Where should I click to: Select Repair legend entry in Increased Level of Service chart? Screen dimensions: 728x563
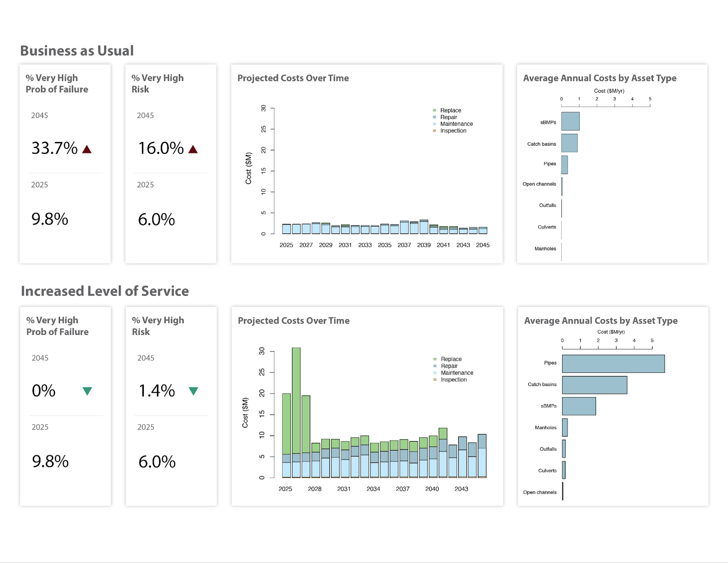(x=449, y=366)
